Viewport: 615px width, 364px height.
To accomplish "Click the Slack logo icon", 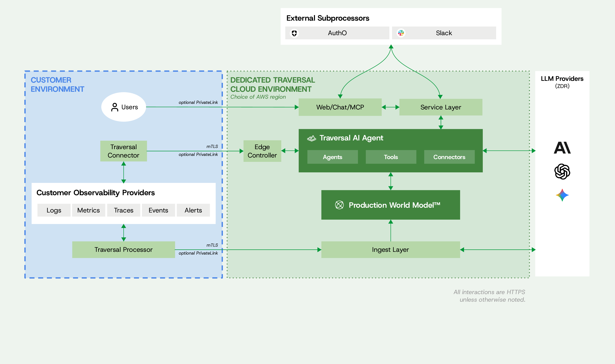I will click(x=401, y=33).
